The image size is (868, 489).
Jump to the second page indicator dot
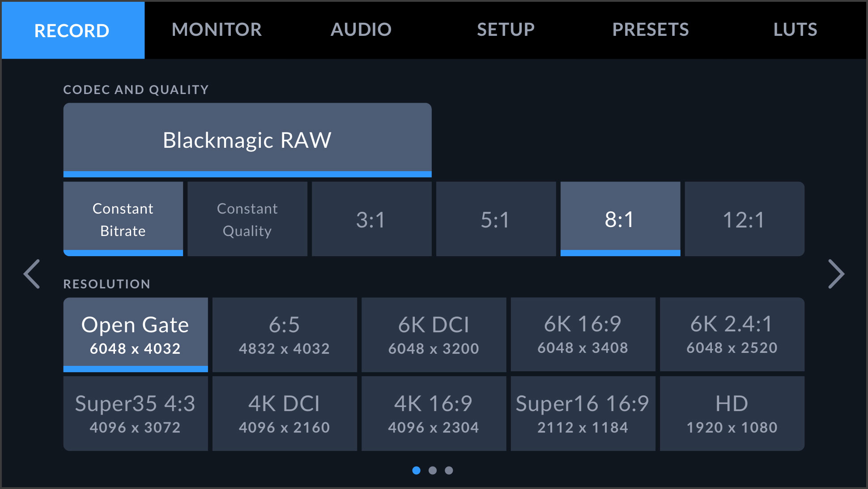(x=434, y=470)
